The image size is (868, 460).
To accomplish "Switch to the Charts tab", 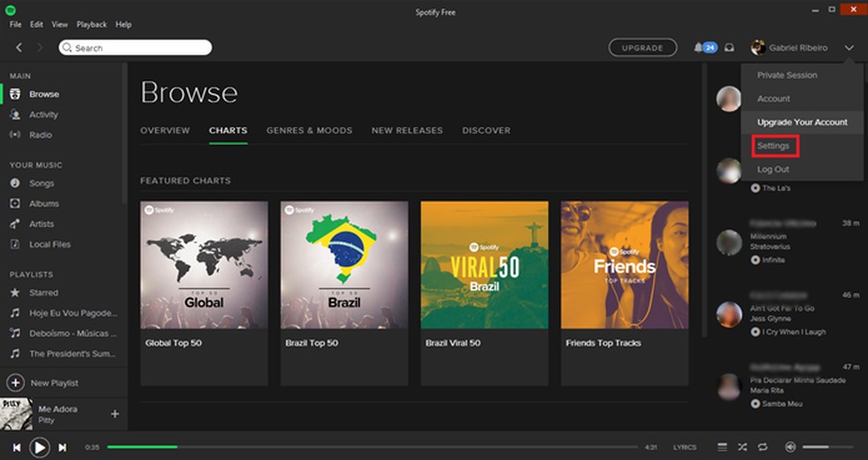I will pos(228,130).
